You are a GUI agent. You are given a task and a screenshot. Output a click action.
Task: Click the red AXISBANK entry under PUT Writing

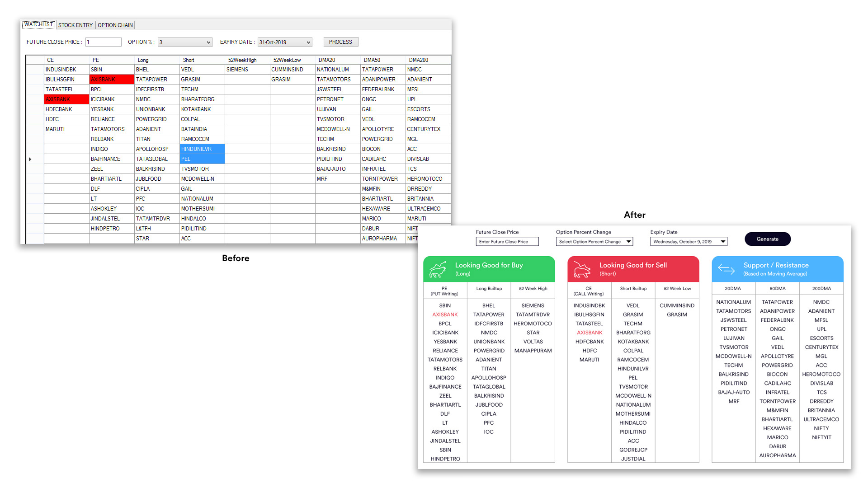pyautogui.click(x=445, y=314)
